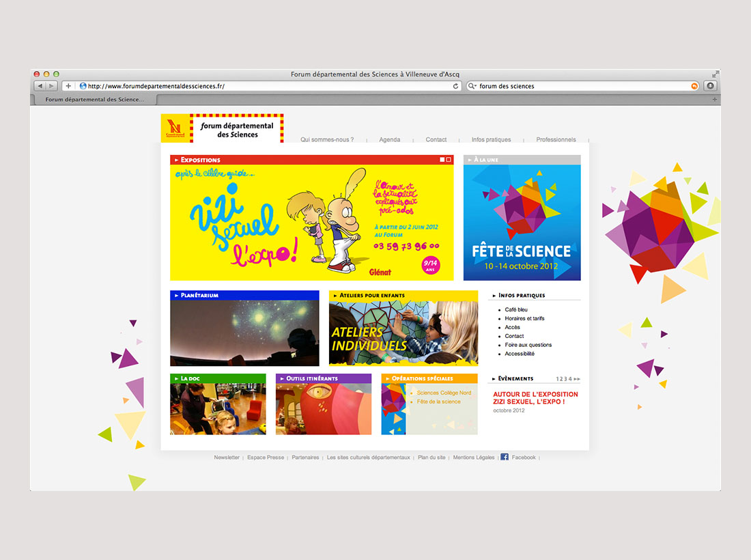Click the forum départemental des Sciences logo
The height and width of the screenshot is (560, 751).
click(x=237, y=129)
